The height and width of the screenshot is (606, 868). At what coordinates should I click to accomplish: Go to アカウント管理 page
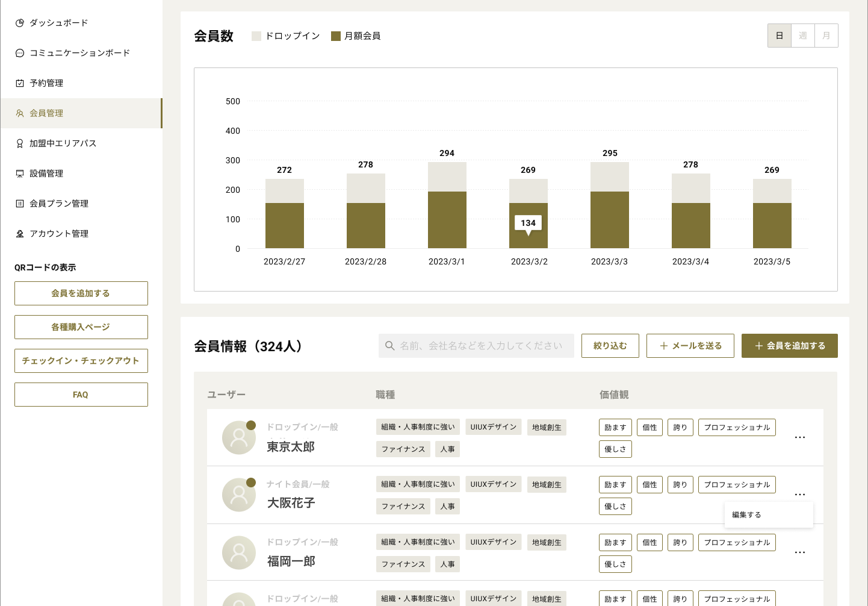pyautogui.click(x=81, y=234)
